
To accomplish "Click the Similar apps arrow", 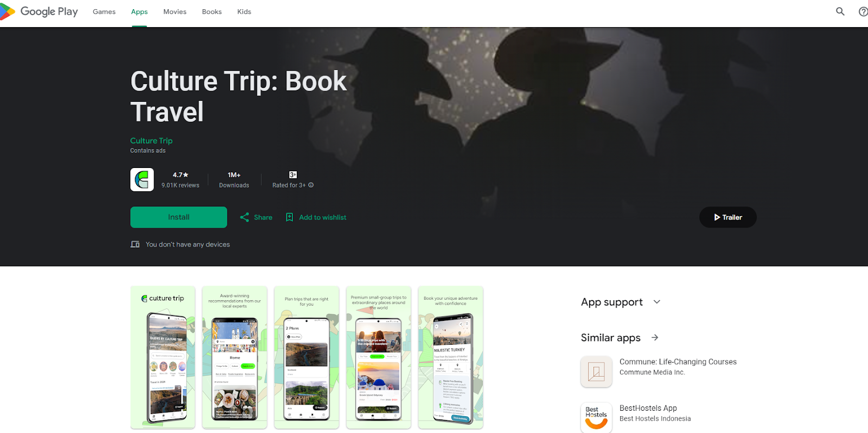I will pyautogui.click(x=655, y=338).
